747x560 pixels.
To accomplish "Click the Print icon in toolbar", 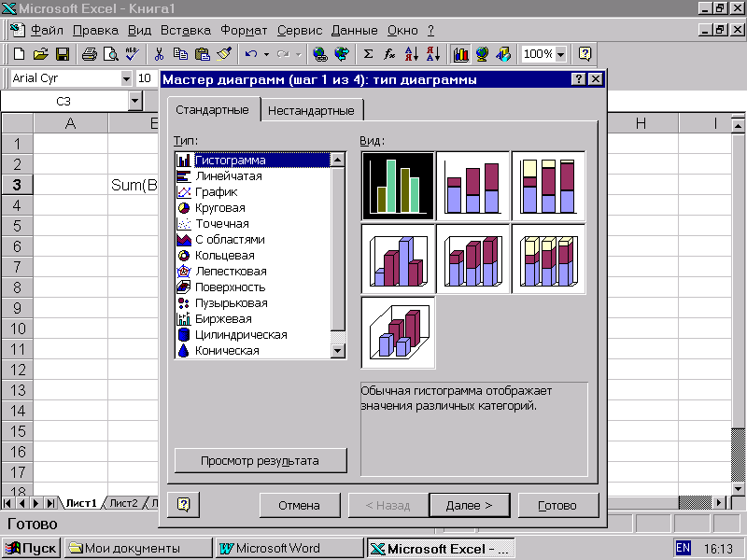I will tap(89, 54).
